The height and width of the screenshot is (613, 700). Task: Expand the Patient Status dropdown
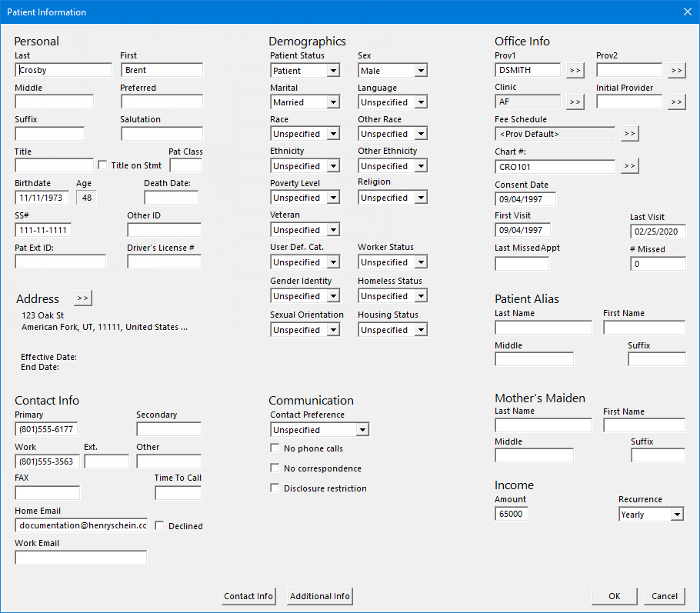[333, 71]
